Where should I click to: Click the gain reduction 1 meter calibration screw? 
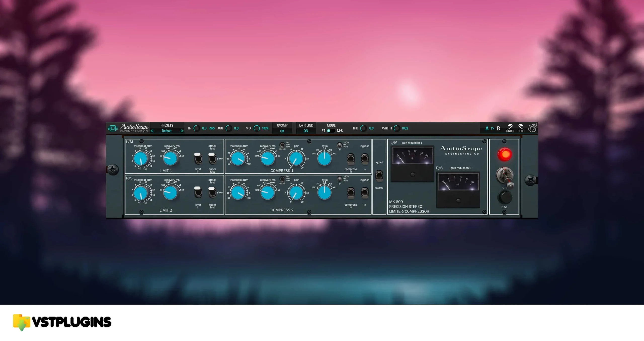[x=413, y=174]
